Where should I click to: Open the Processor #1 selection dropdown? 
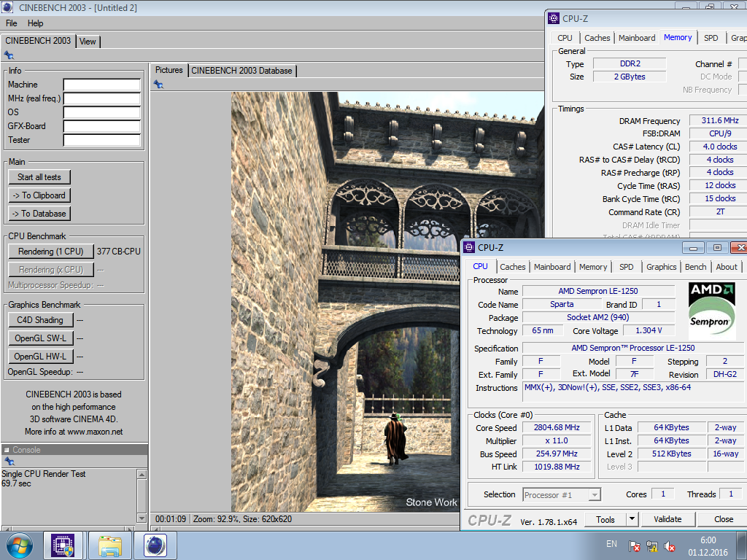(x=562, y=495)
